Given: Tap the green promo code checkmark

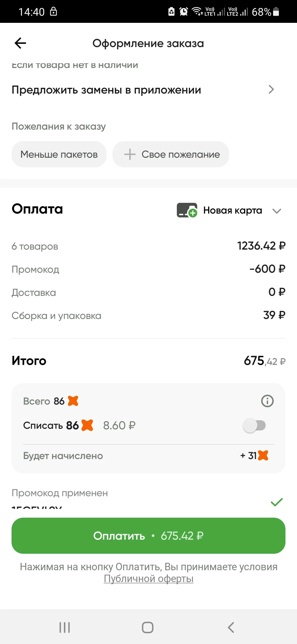Looking at the screenshot, I should click(x=277, y=502).
